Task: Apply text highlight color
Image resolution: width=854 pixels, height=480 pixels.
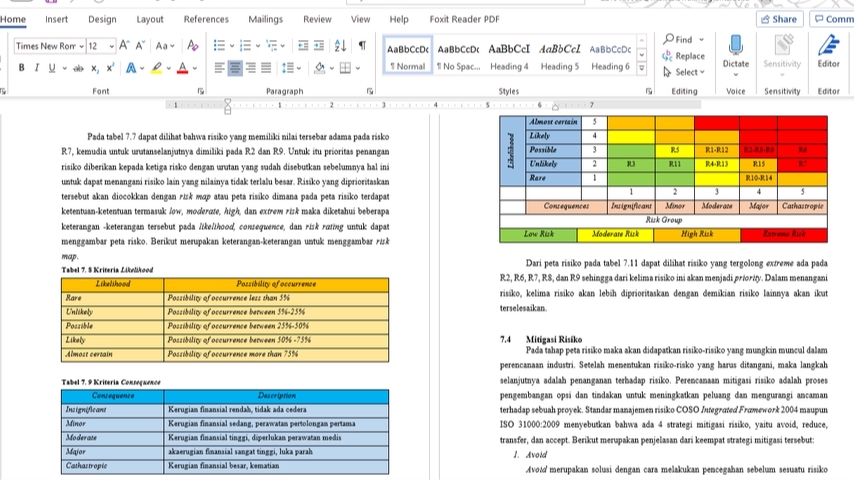Action: tap(157, 68)
